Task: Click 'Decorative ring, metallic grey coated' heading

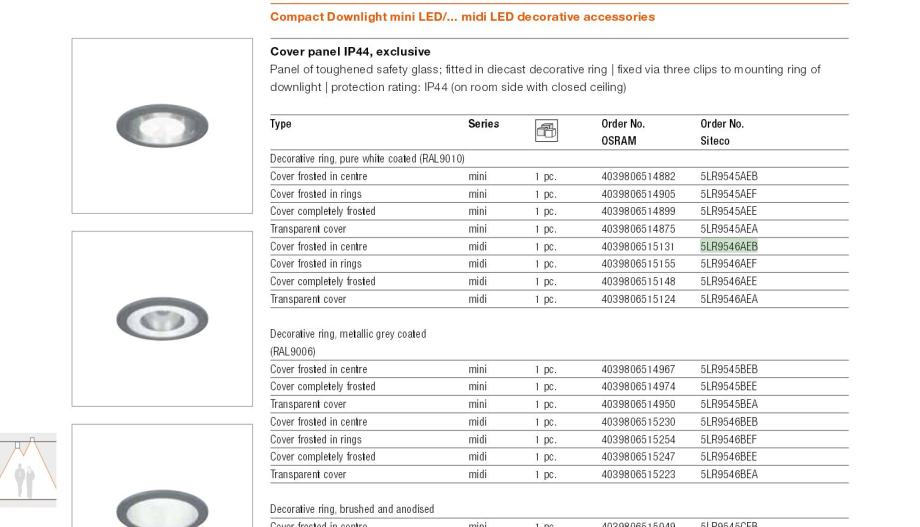Action: click(x=348, y=334)
